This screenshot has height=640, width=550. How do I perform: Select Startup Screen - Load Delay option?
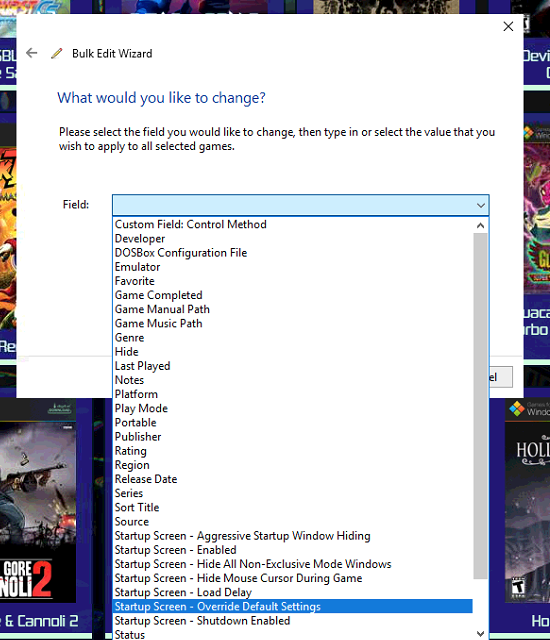(293, 592)
